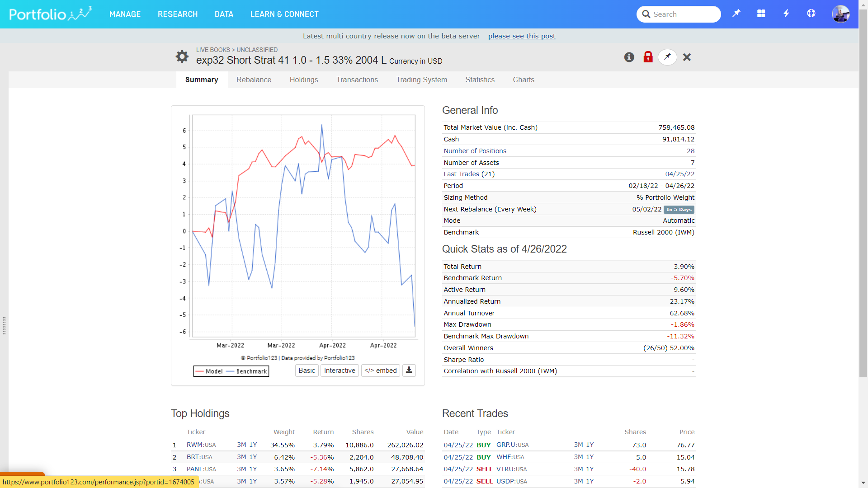Pin this portfolio with round pin button
Image resolution: width=868 pixels, height=488 pixels.
coord(667,57)
